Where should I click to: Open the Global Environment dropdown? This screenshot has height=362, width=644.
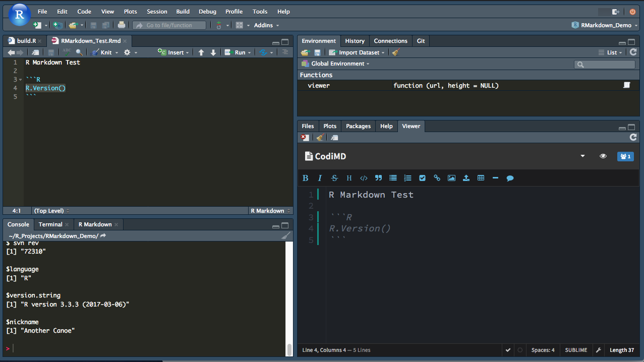tap(335, 64)
